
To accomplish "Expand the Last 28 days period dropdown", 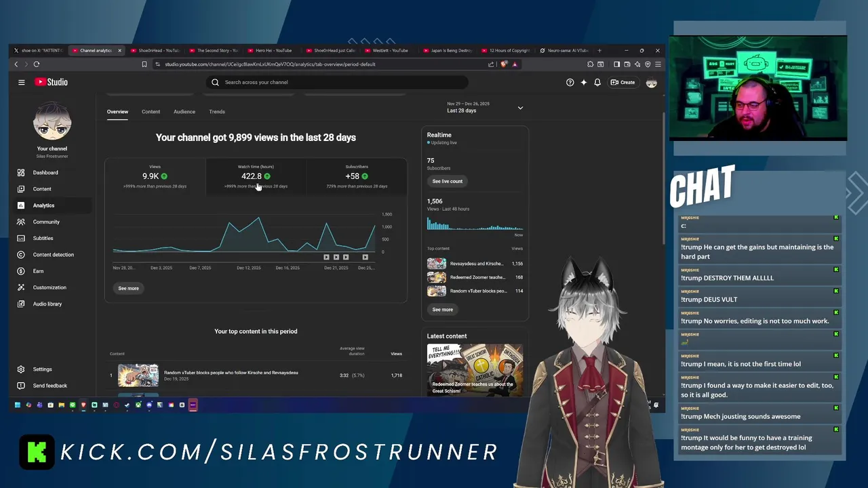I will click(x=485, y=108).
